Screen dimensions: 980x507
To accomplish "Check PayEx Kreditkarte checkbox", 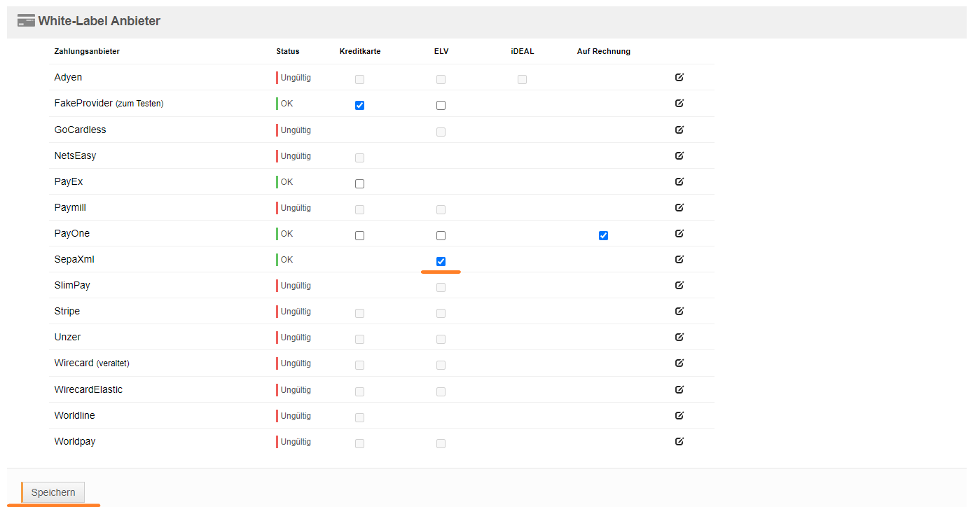I will 359,183.
